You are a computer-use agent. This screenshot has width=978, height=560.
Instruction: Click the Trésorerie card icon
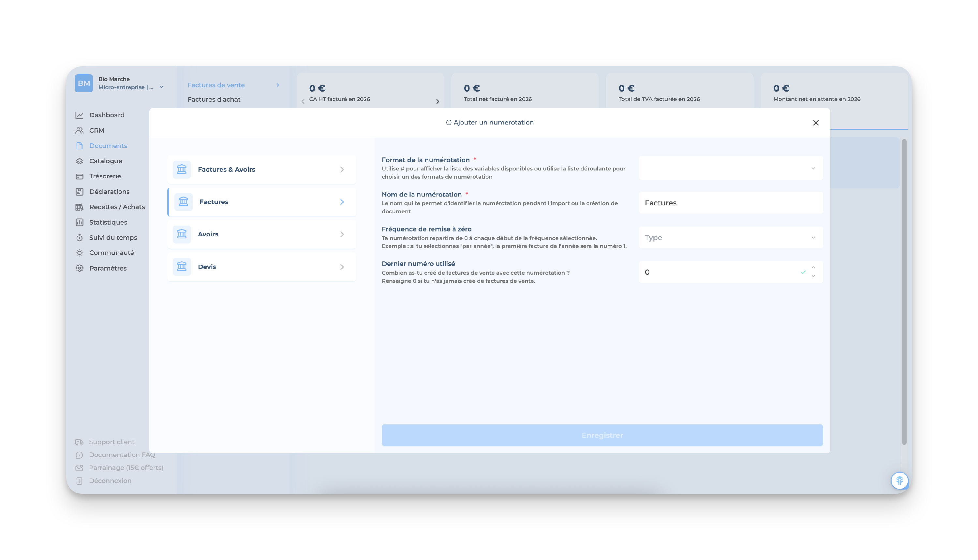[x=80, y=176]
